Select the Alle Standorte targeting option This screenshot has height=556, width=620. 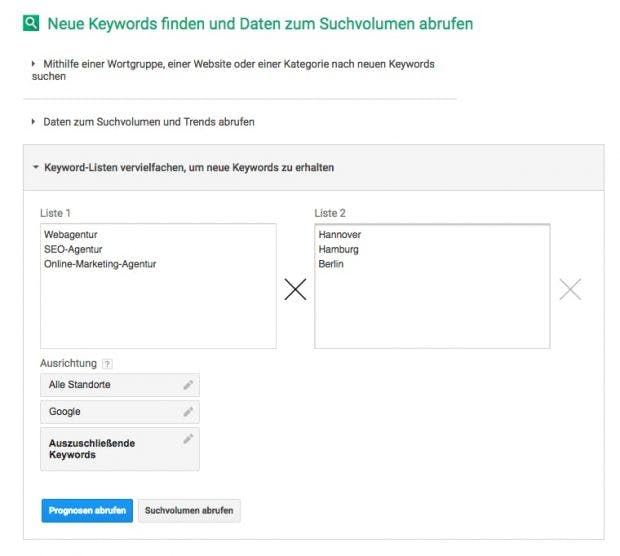pyautogui.click(x=120, y=385)
